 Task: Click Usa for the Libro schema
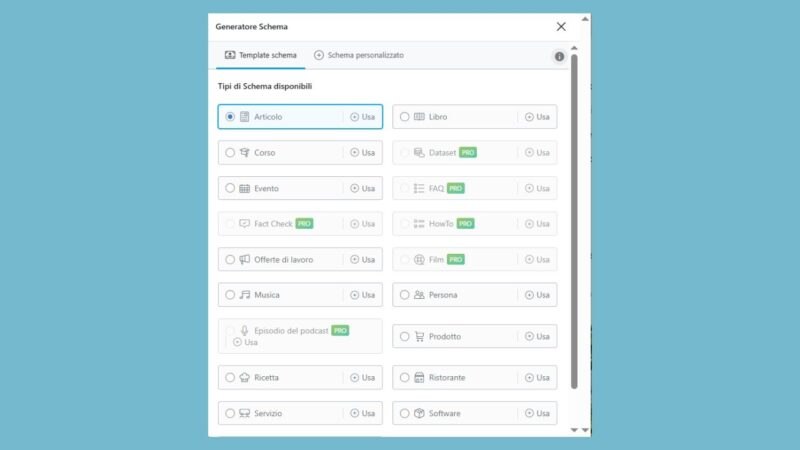pos(537,117)
